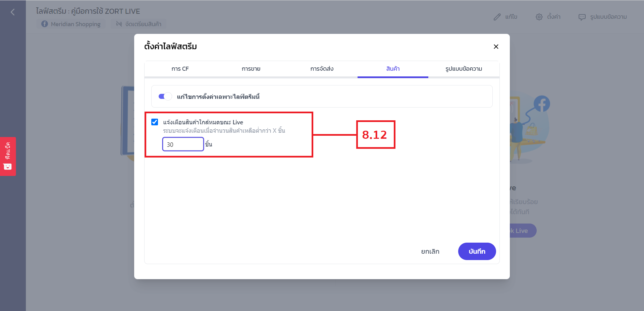The width and height of the screenshot is (644, 311).
Task: Click the Meridian Shopping page tag
Action: point(71,24)
